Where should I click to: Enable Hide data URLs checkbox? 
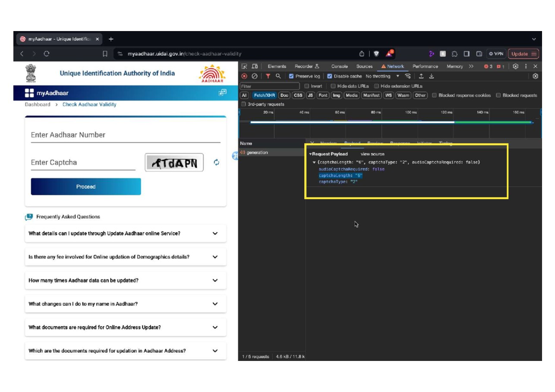(333, 86)
